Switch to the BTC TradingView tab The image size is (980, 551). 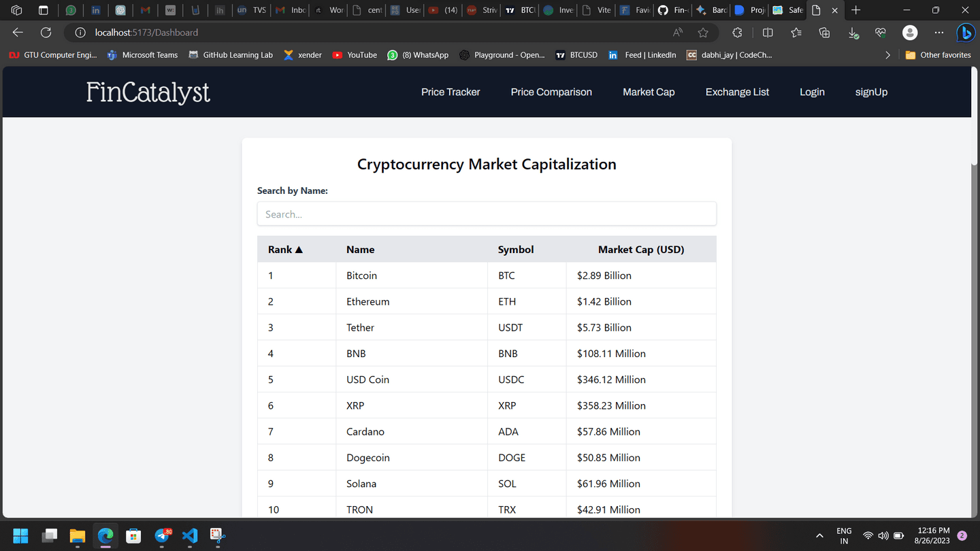coord(520,10)
